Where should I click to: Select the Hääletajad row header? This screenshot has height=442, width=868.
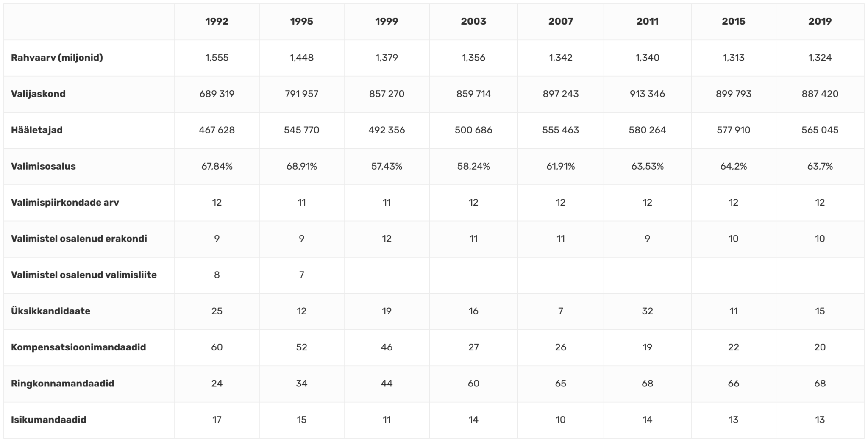point(37,130)
